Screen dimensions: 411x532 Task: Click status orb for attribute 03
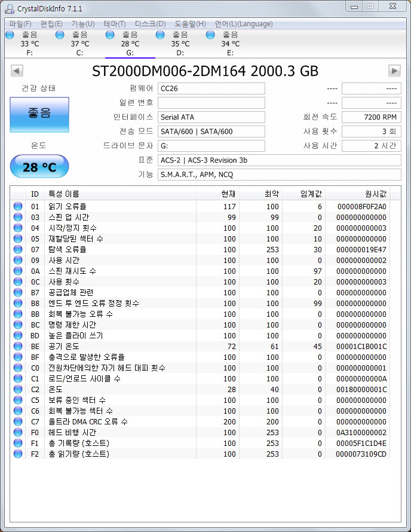click(18, 217)
